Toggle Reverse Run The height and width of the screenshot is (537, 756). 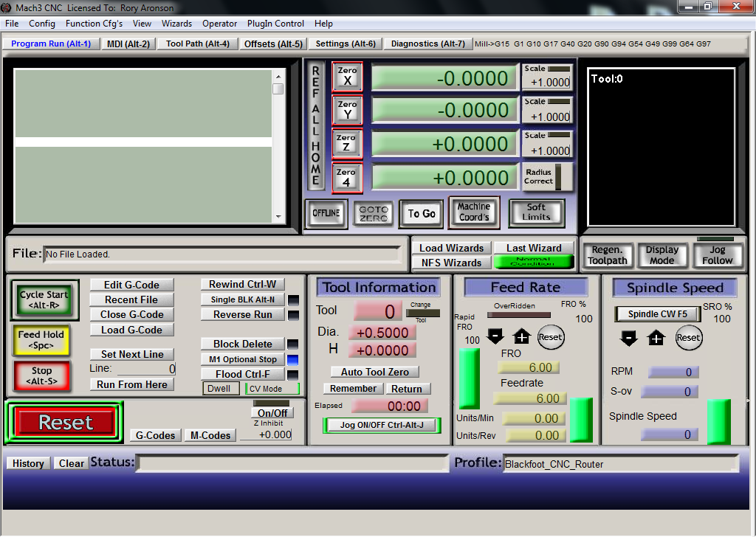pyautogui.click(x=242, y=314)
